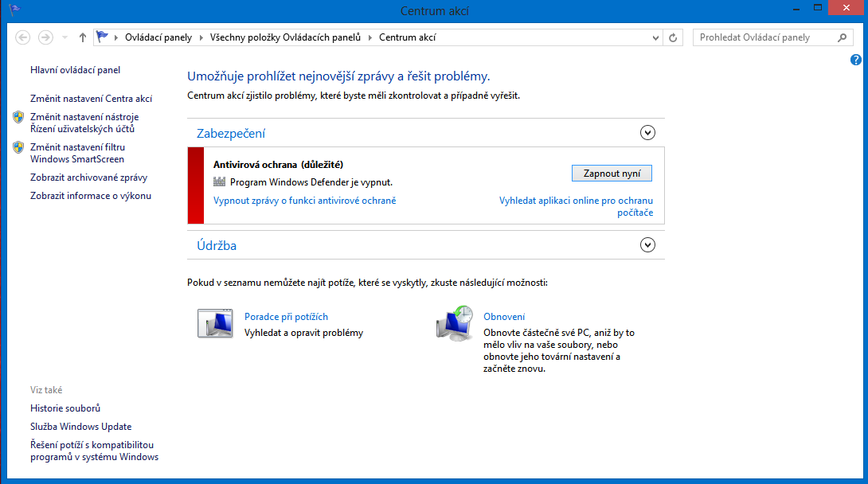Image resolution: width=868 pixels, height=484 pixels.
Task: Open Zobrazit archivované zprávy link
Action: 88,178
